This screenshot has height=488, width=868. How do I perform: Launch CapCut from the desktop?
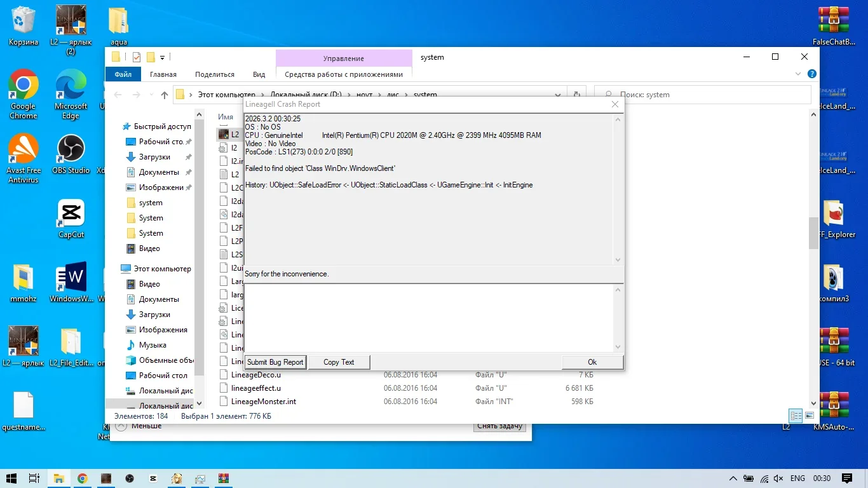(x=71, y=218)
